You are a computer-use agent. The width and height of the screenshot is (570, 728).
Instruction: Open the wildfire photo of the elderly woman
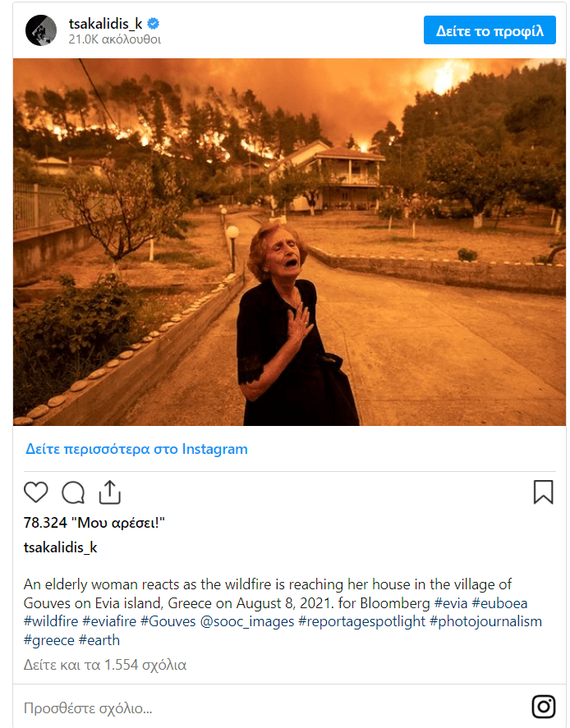pos(289,242)
